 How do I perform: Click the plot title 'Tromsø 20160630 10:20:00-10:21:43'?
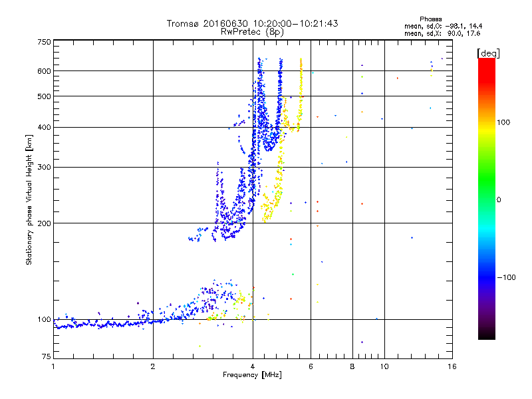pyautogui.click(x=252, y=23)
